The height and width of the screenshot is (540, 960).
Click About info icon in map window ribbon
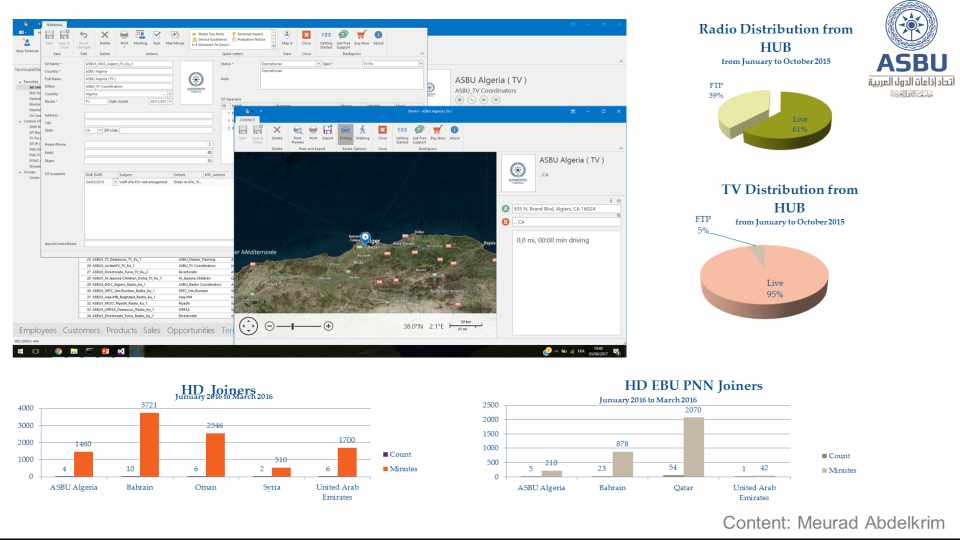tap(454, 132)
